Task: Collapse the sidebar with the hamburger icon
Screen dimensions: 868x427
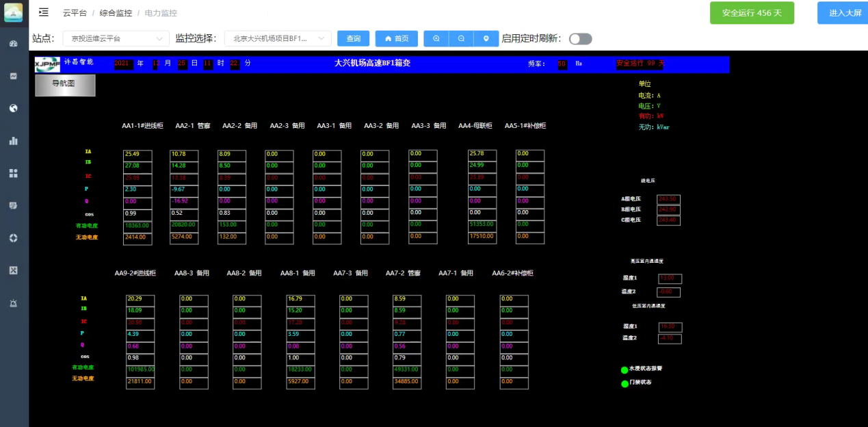Action: coord(44,12)
